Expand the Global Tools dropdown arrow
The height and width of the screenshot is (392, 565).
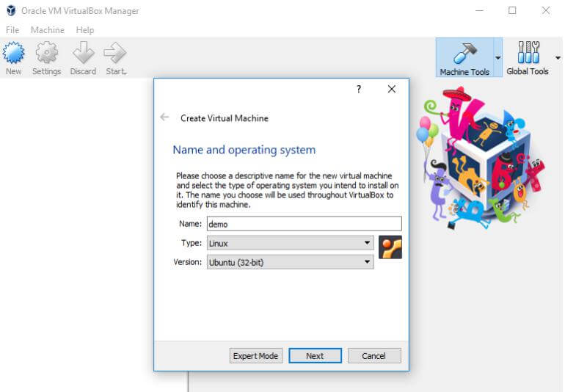[558, 58]
